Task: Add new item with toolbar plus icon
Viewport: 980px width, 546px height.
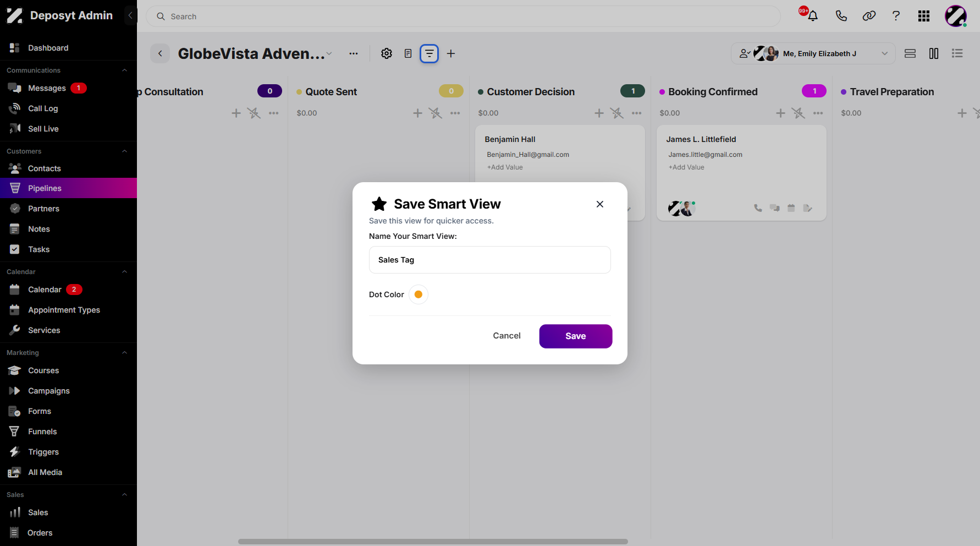Action: [x=451, y=53]
